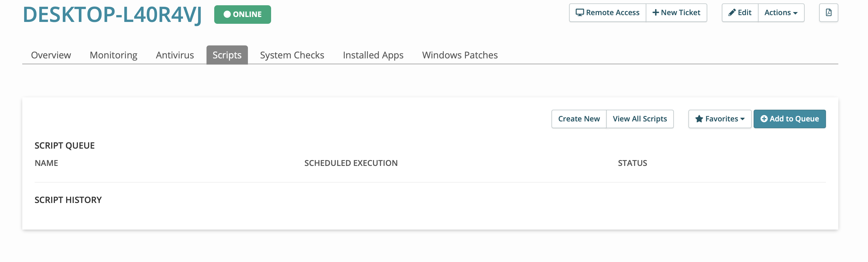The image size is (868, 262).
Task: Click the star icon in Favorites
Action: tap(699, 119)
